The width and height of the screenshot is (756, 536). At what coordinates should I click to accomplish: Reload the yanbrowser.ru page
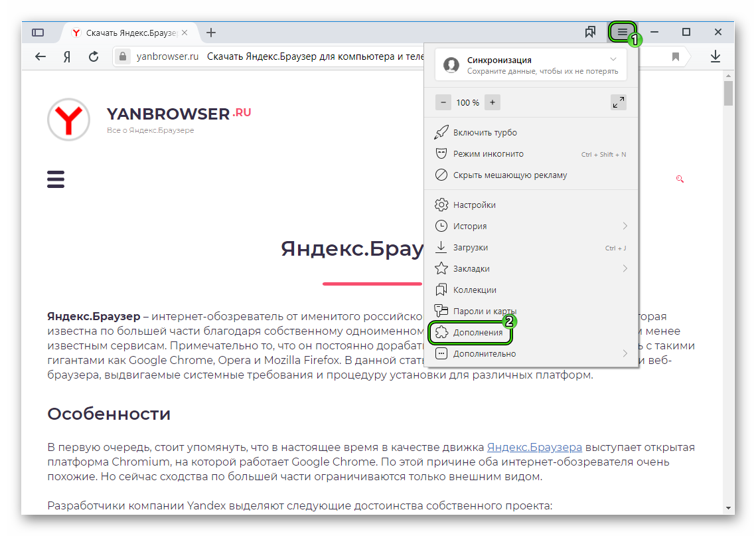pos(92,56)
